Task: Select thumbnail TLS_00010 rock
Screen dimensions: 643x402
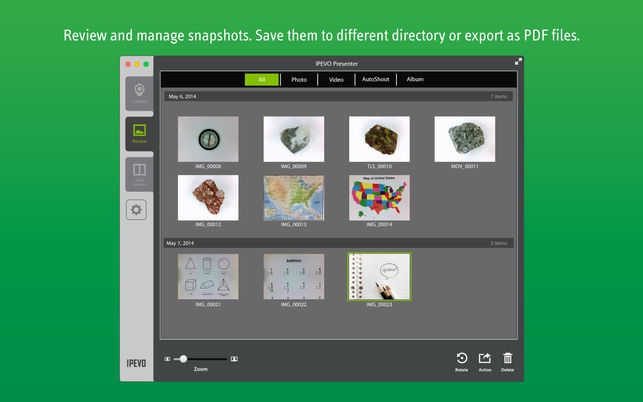Action: click(379, 139)
